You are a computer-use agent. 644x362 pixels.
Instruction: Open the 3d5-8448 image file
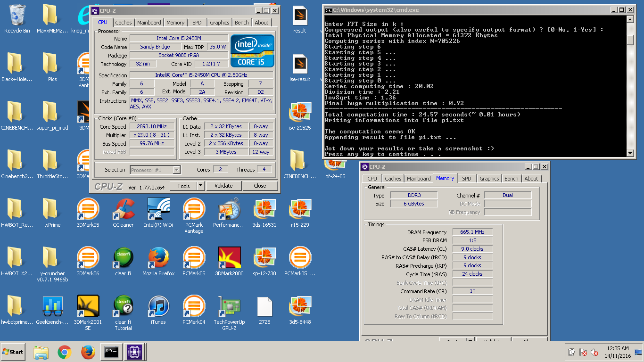point(300,310)
